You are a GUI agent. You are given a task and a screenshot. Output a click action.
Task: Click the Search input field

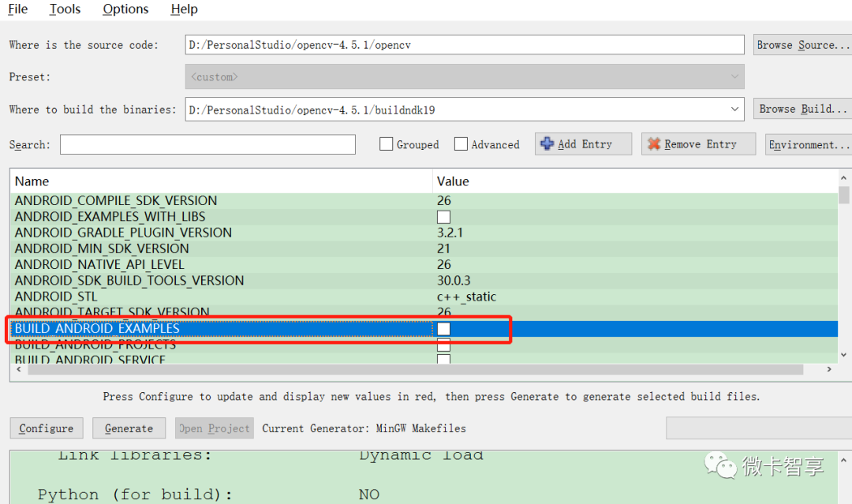[207, 144]
